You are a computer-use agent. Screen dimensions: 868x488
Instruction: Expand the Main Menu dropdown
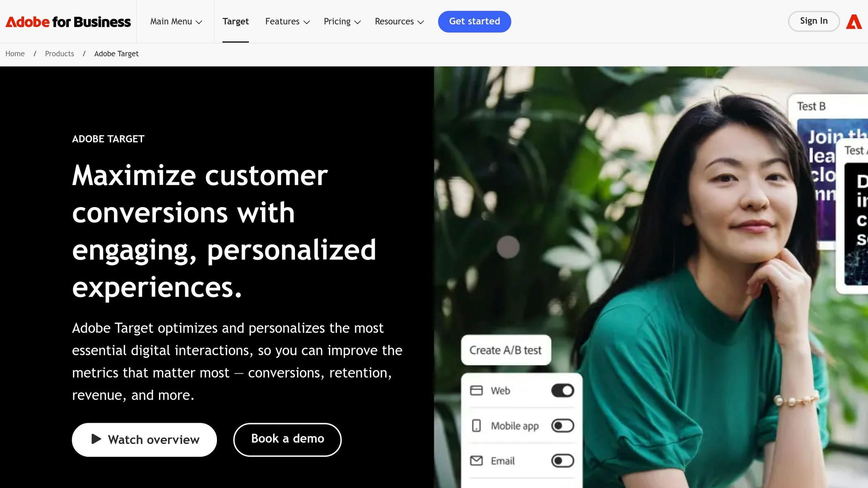(x=176, y=22)
